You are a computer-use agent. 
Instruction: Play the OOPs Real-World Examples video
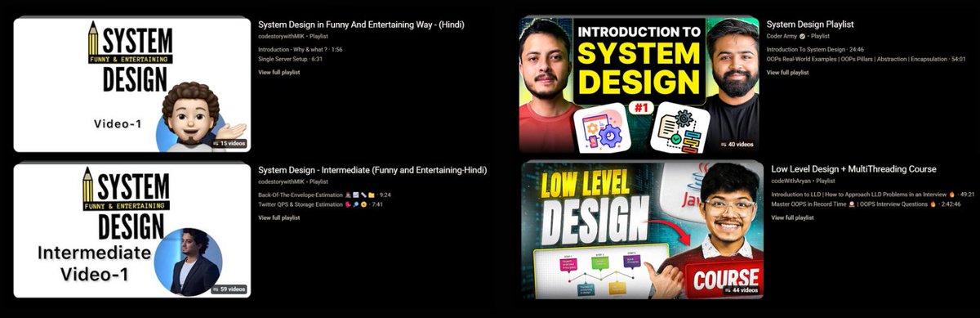pyautogui.click(x=866, y=59)
